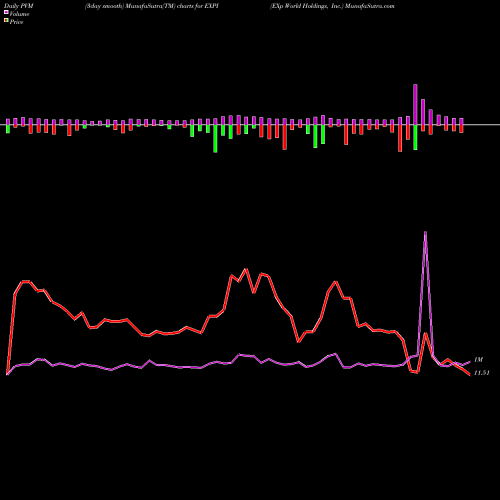
Task: Click the purple volume line spike peak
Action: pos(425,232)
